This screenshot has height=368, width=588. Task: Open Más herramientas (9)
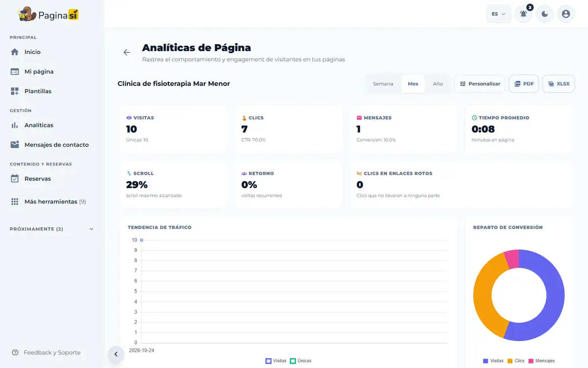click(x=52, y=202)
